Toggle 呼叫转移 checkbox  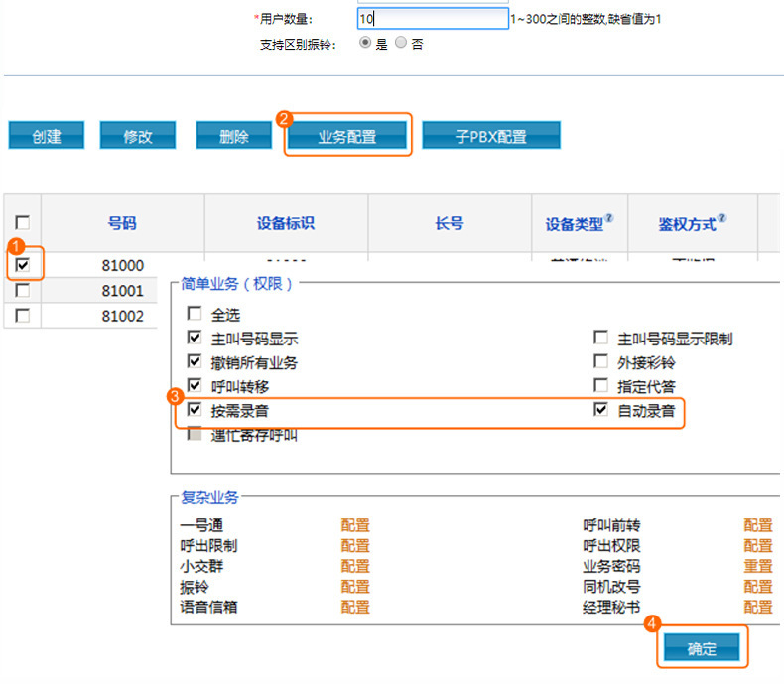pyautogui.click(x=195, y=385)
